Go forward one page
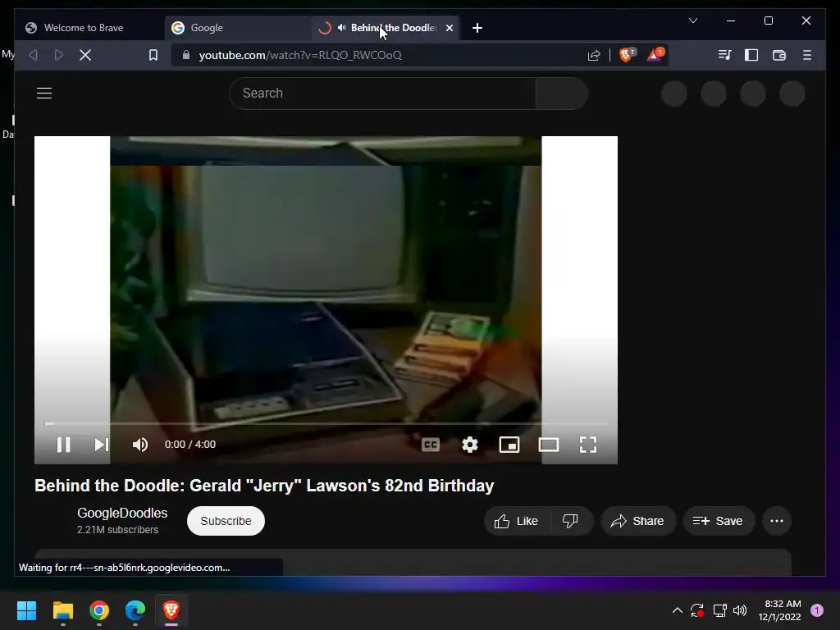840x630 pixels. click(59, 55)
